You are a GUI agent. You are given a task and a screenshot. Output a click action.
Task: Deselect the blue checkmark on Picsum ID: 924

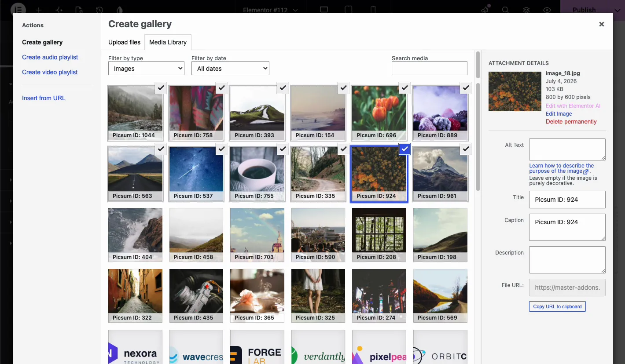(x=405, y=149)
